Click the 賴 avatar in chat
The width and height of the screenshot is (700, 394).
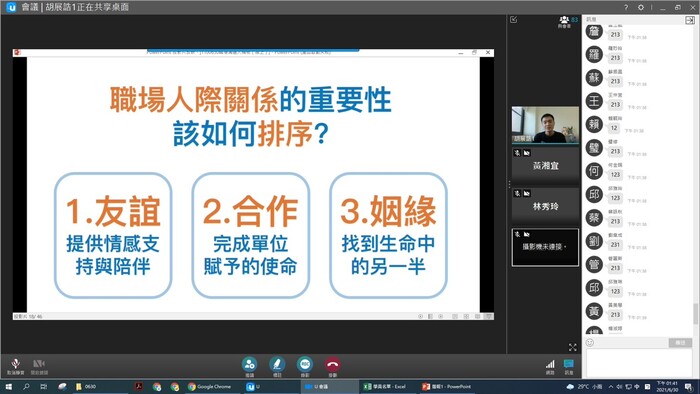pos(594,124)
